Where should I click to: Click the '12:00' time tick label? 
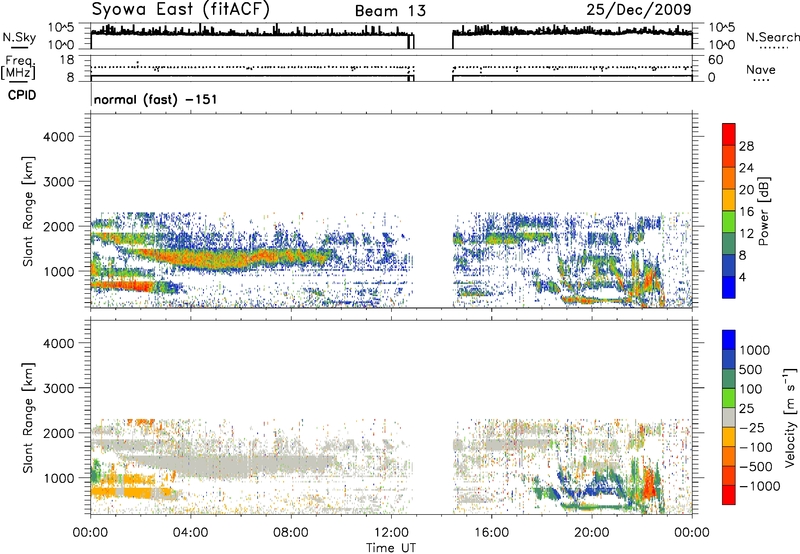[391, 533]
